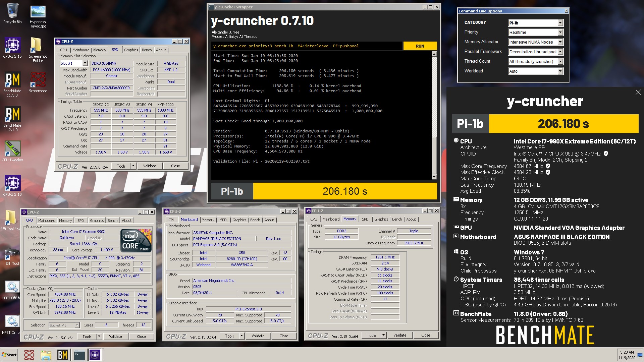
Task: Expand Tools arrow in CPU-Z CPU window
Action: pos(99,337)
